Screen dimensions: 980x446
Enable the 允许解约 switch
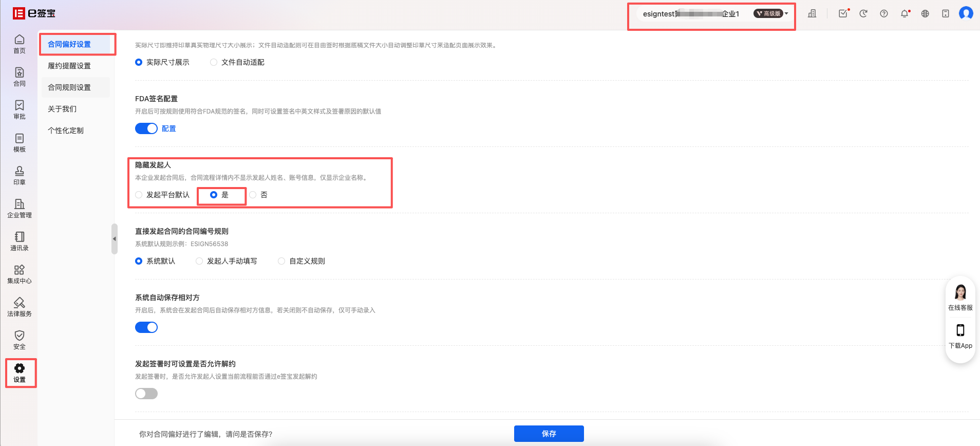[x=146, y=394]
